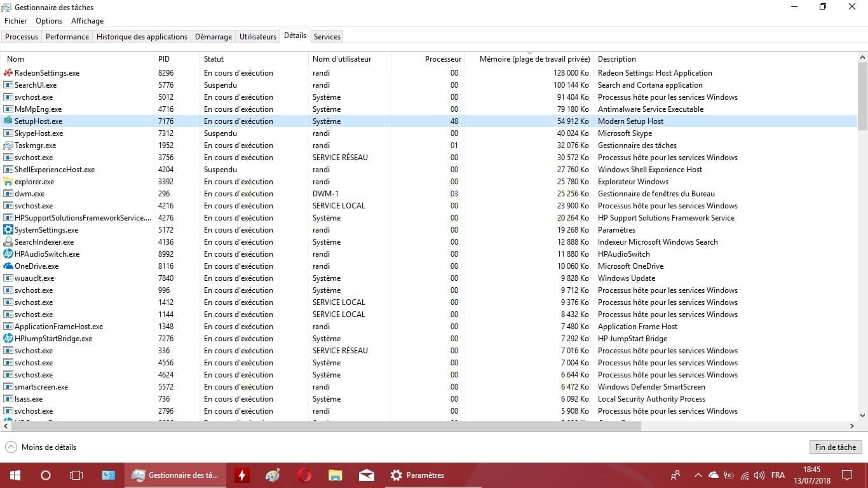This screenshot has width=868, height=488.
Task: Open the battery status tray icon
Action: click(728, 475)
